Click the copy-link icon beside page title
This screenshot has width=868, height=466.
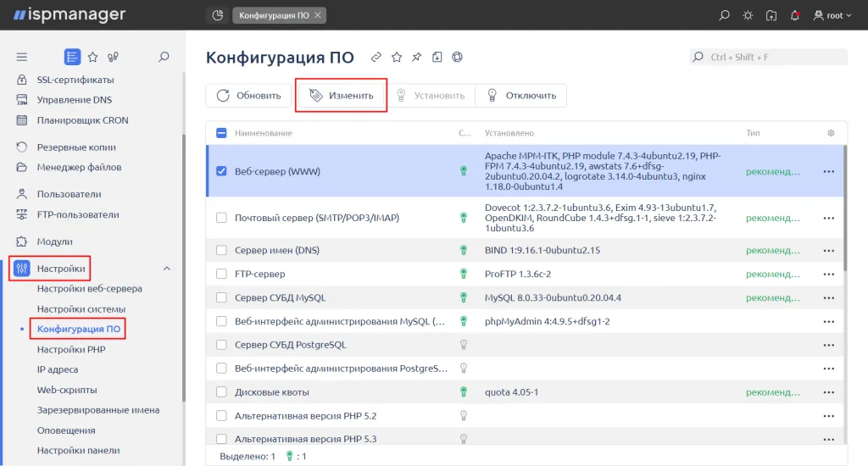coord(376,57)
